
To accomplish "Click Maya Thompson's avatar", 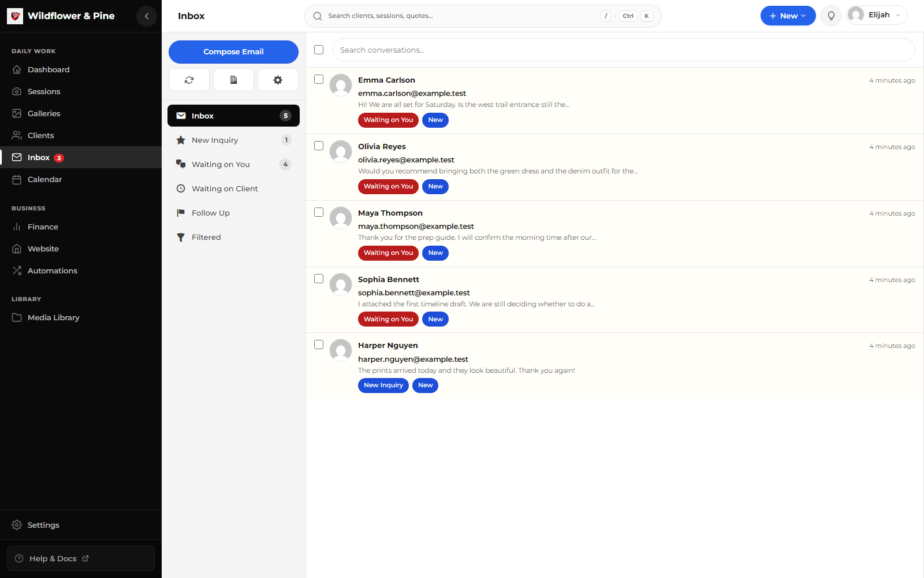I will 341,218.
